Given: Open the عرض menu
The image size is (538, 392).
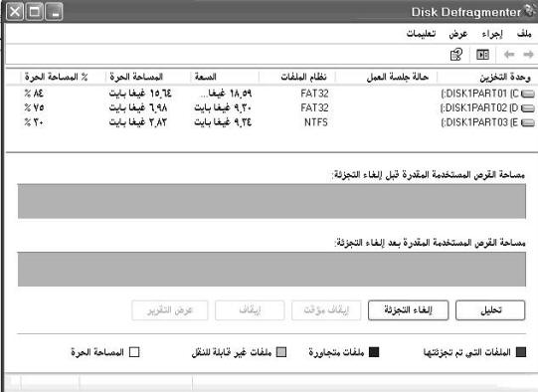Looking at the screenshot, I should pos(458,34).
